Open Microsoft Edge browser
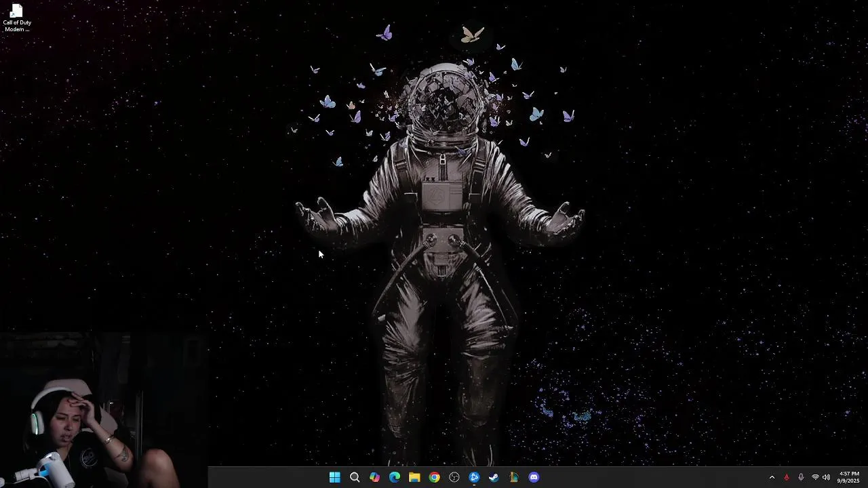 tap(395, 477)
